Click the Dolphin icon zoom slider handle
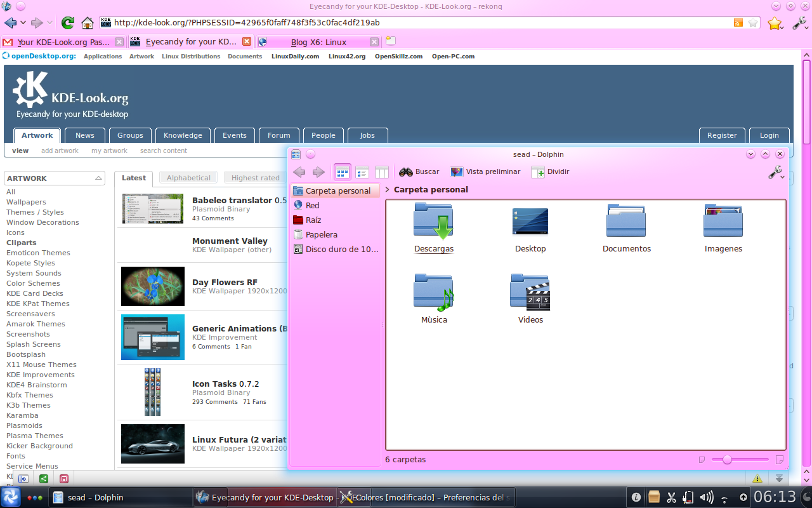 (727, 459)
